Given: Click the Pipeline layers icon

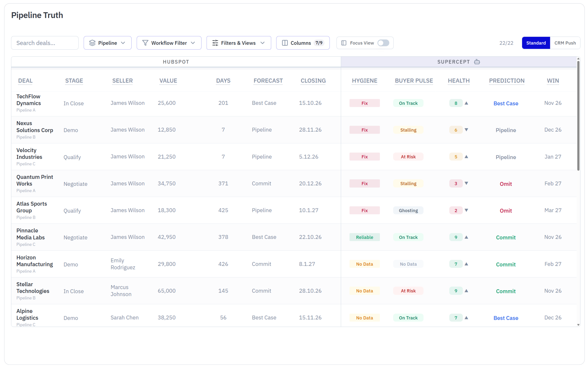Looking at the screenshot, I should click(92, 43).
